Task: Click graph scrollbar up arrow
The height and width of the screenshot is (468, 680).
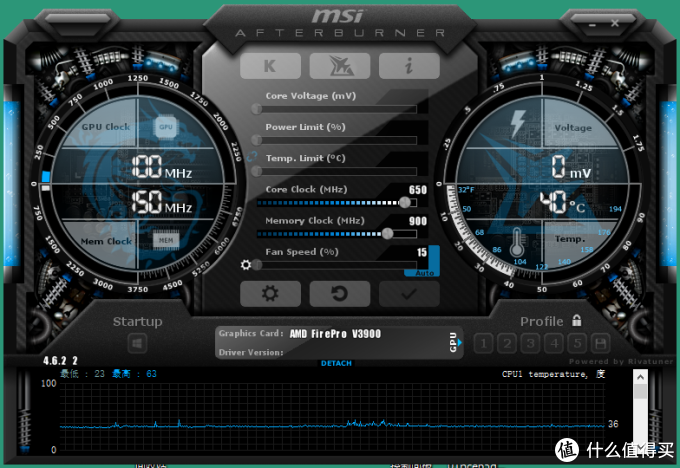Action: pyautogui.click(x=640, y=377)
